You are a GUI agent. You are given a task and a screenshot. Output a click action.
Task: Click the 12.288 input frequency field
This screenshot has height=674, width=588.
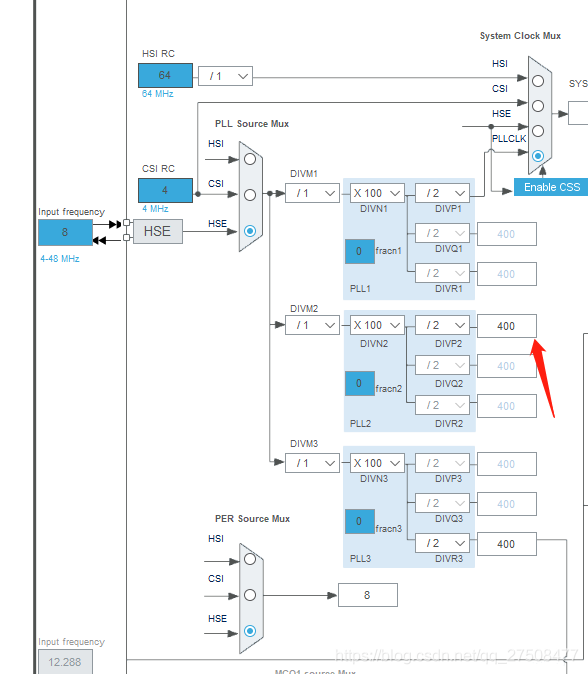[x=65, y=662]
